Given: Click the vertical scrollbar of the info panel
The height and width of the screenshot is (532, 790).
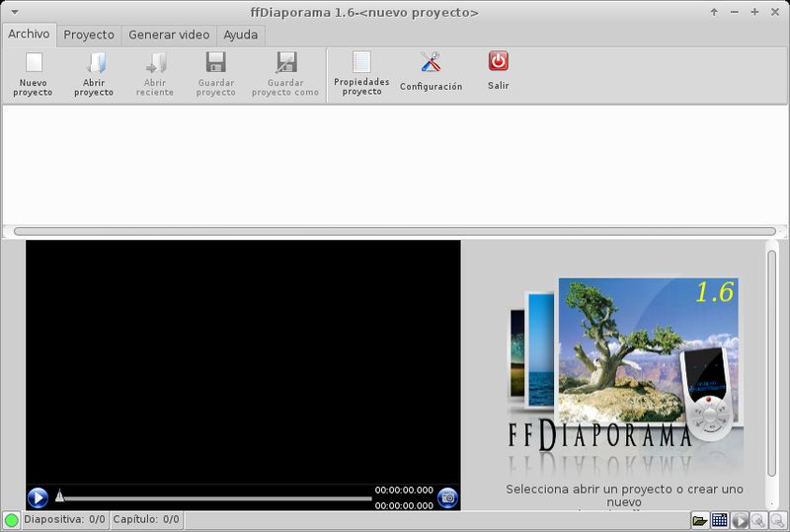Looking at the screenshot, I should coord(771,363).
